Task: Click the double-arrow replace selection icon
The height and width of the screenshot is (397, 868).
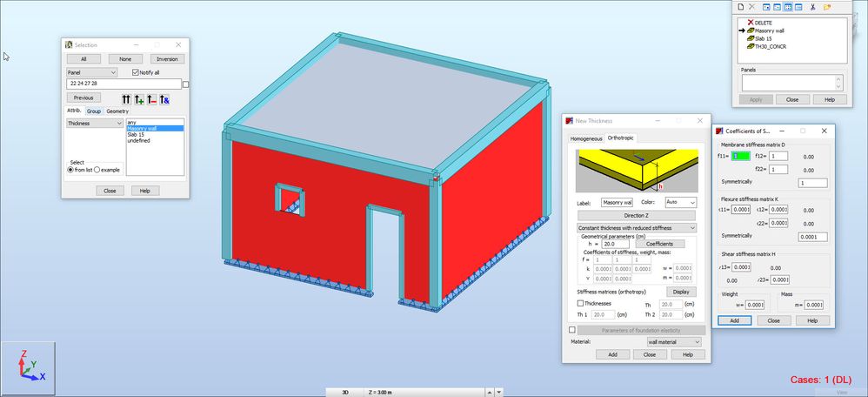Action: 126,98
